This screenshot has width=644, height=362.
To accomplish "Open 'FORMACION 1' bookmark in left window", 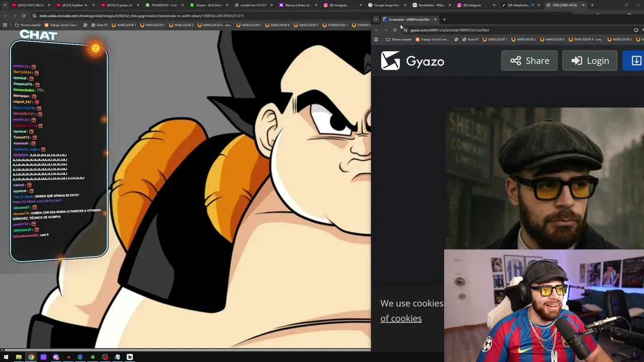I will coord(336,25).
